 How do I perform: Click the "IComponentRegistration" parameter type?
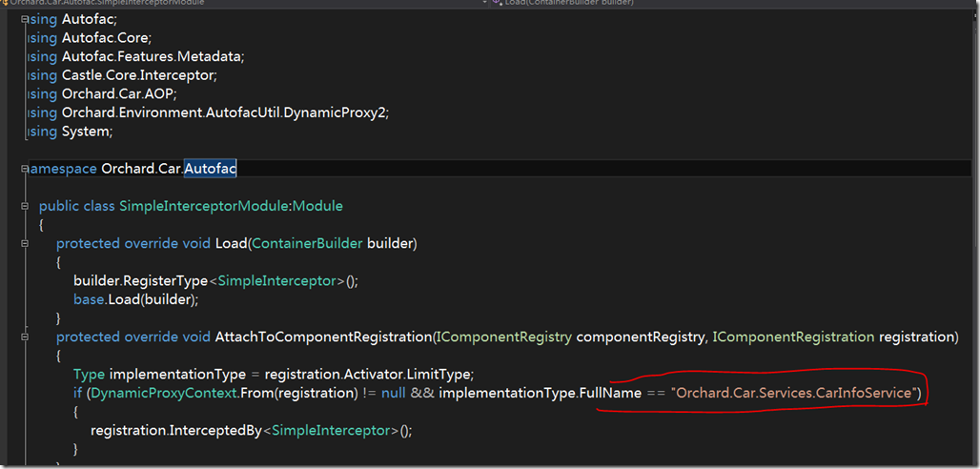point(794,337)
